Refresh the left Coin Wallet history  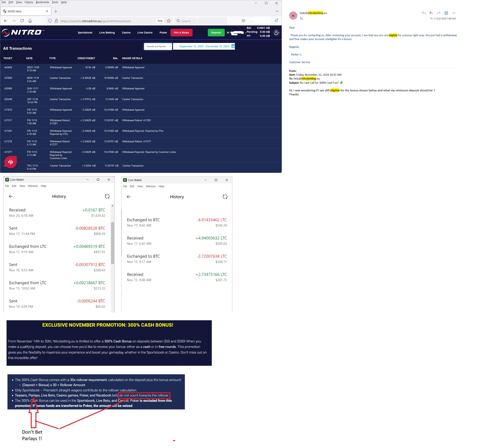pos(107,197)
